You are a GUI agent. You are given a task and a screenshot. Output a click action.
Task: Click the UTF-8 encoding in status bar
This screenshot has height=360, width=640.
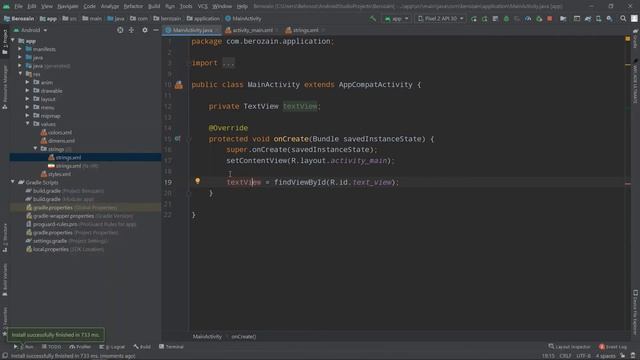click(x=583, y=356)
